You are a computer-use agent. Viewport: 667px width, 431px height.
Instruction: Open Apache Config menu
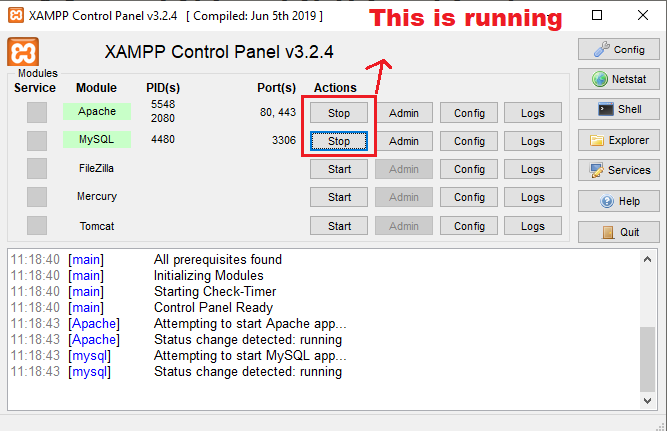tap(469, 113)
